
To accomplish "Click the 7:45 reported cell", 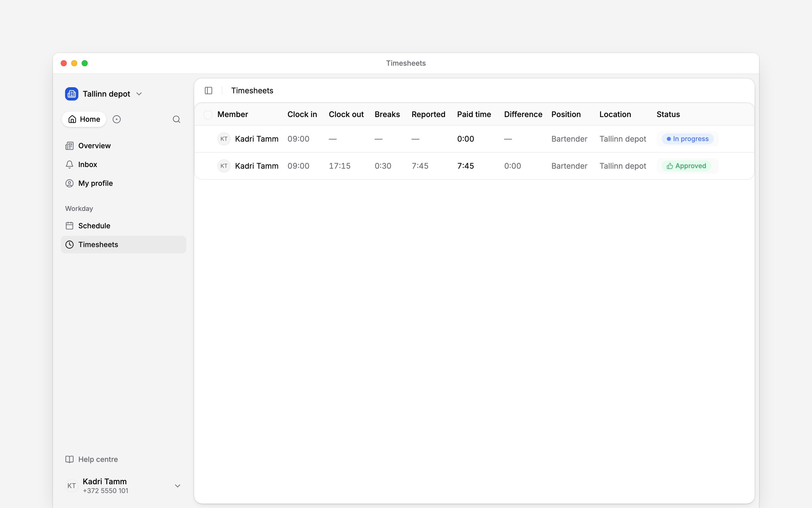I will tap(420, 166).
